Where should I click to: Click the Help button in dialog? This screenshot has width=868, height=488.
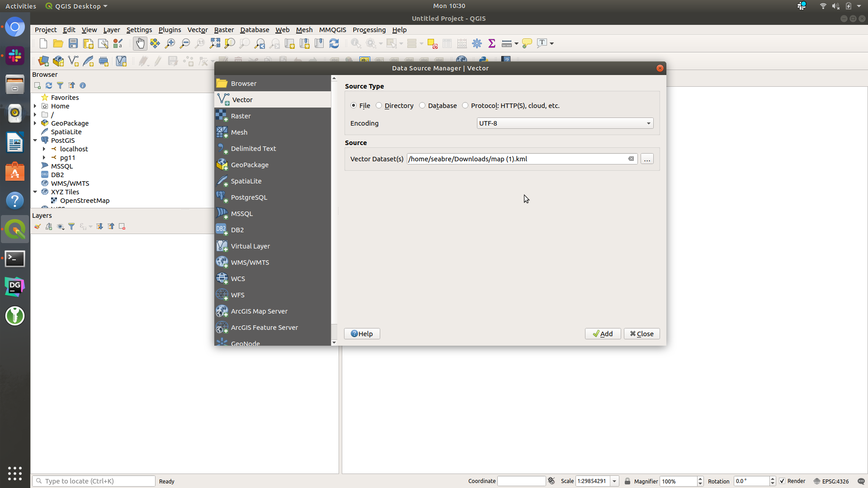[x=362, y=334]
